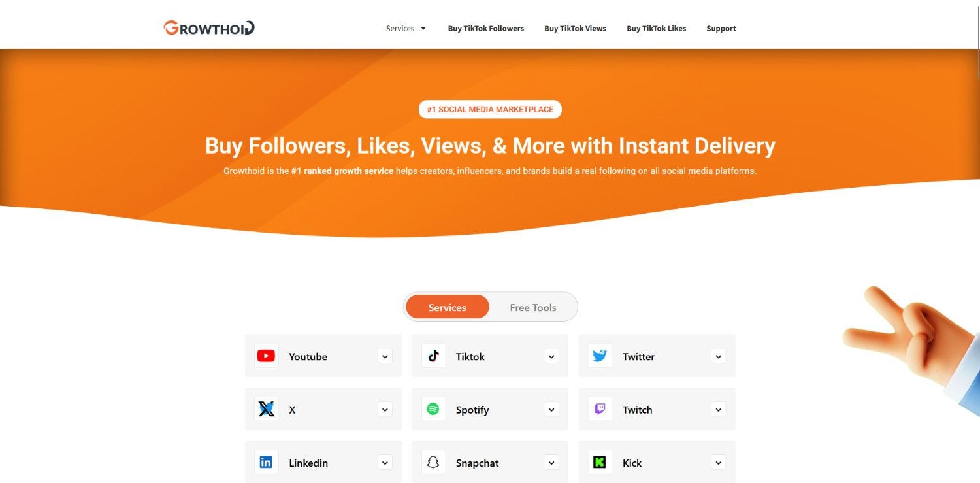Screen dimensions: 980x483
Task: Open the Services menu in header
Action: [406, 29]
